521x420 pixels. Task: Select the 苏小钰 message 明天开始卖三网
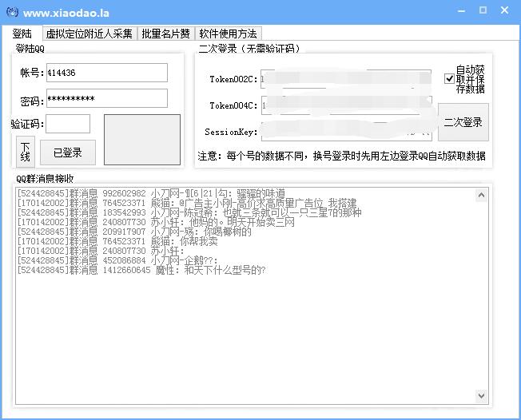pos(156,222)
